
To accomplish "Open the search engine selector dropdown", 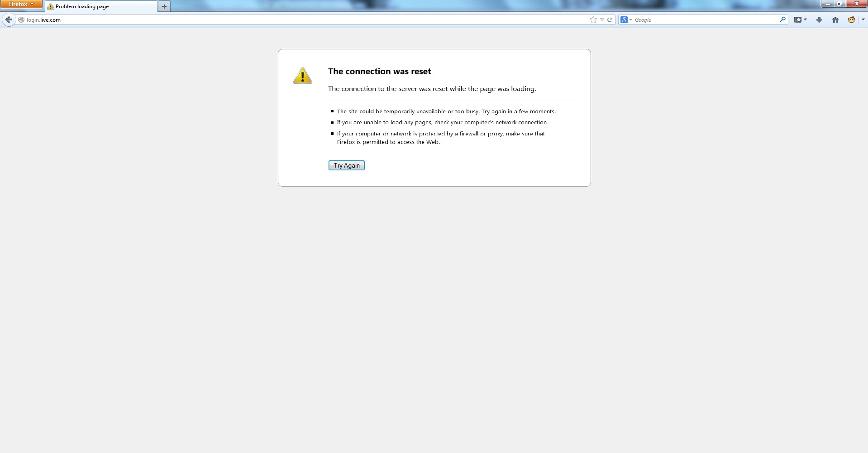I will [x=626, y=19].
